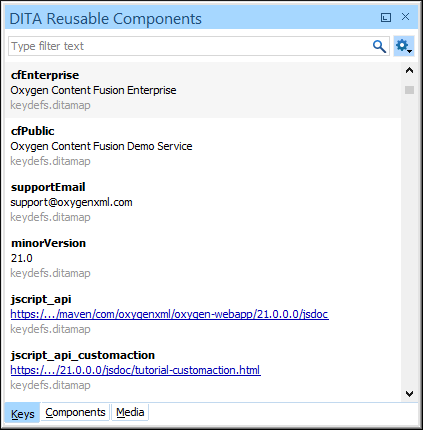Select the Keys tab
423x430 pixels.
click(x=23, y=413)
